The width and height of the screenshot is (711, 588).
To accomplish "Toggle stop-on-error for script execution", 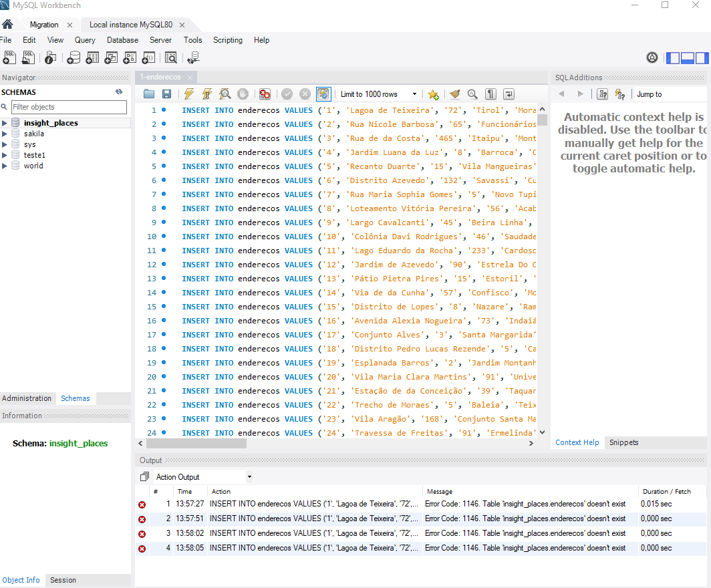I will [265, 94].
